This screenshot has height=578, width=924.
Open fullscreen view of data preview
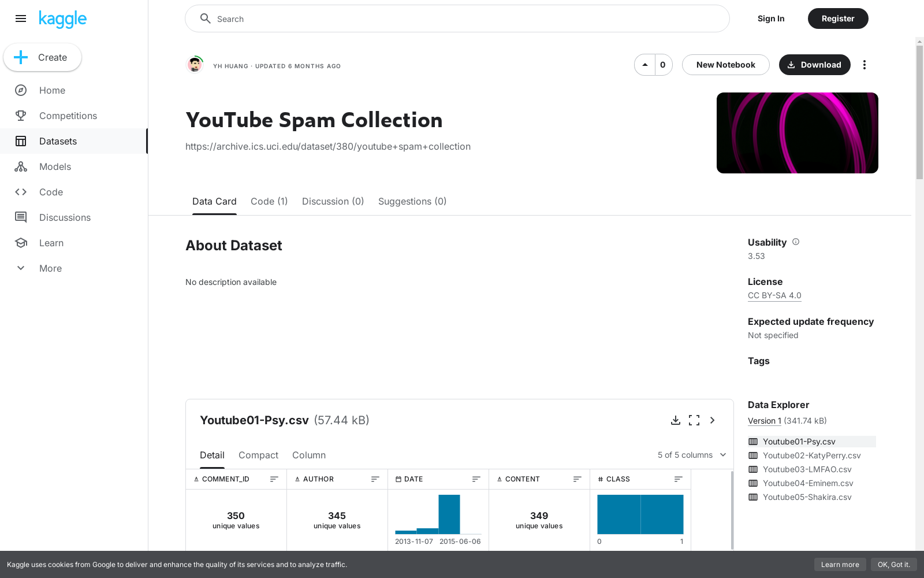(x=694, y=420)
